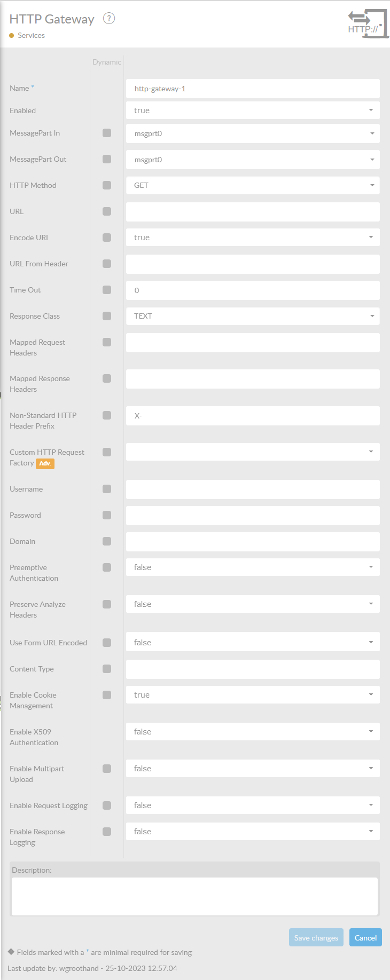Tick the dynamic checkbox for Username
The height and width of the screenshot is (980, 390).
pyautogui.click(x=107, y=489)
